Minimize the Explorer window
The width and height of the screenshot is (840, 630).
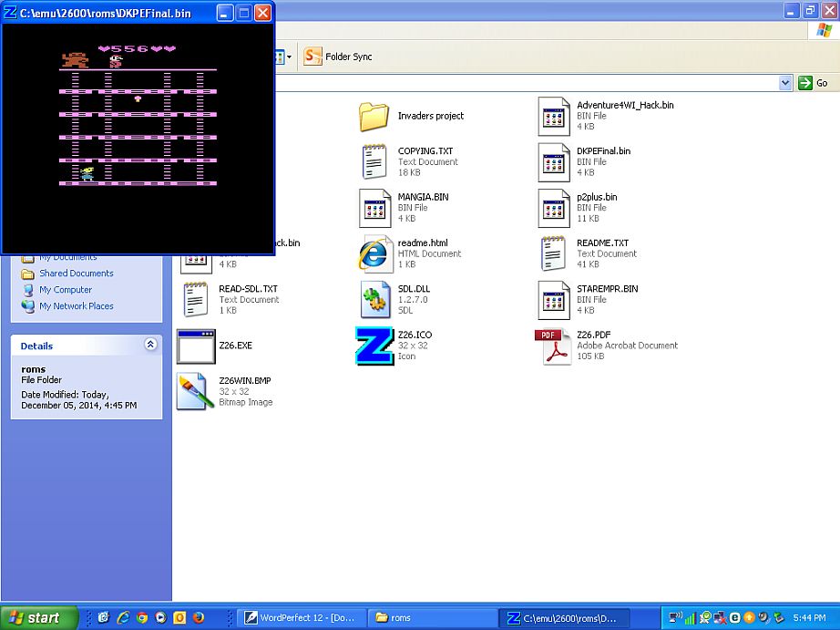point(791,10)
